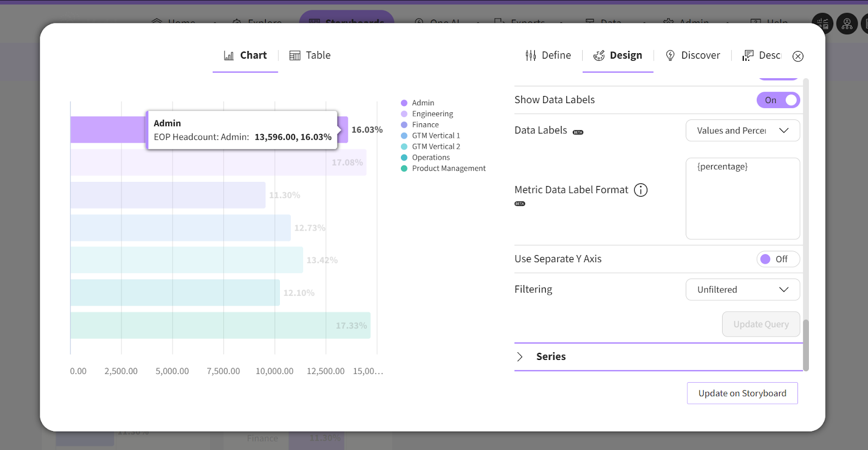Enable Use Separate Y Axis toggle
The width and height of the screenshot is (868, 450).
click(778, 259)
